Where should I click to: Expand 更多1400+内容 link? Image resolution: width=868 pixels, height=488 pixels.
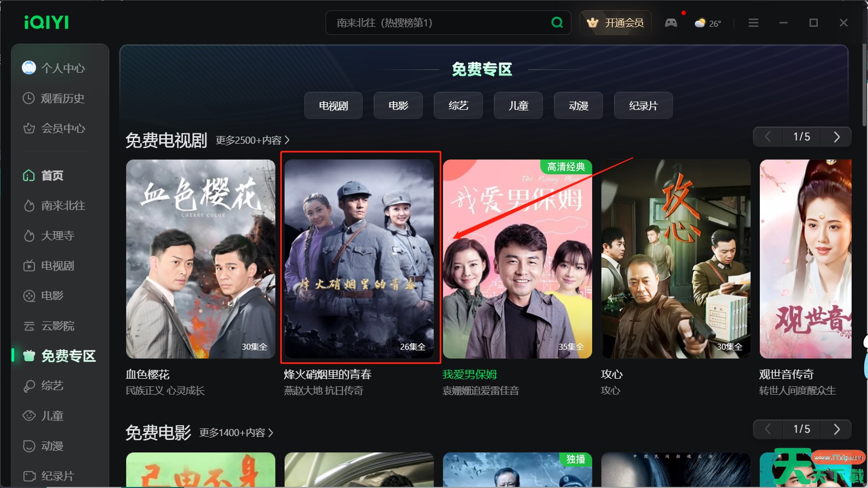click(236, 433)
